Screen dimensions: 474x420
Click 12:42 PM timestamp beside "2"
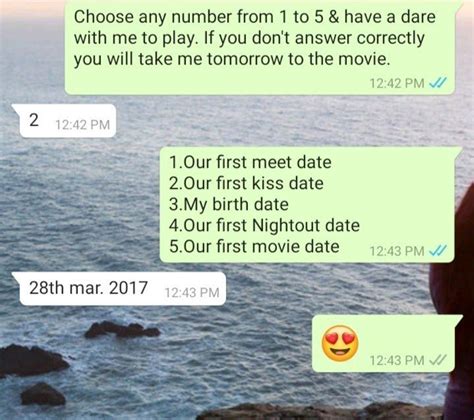tap(82, 125)
